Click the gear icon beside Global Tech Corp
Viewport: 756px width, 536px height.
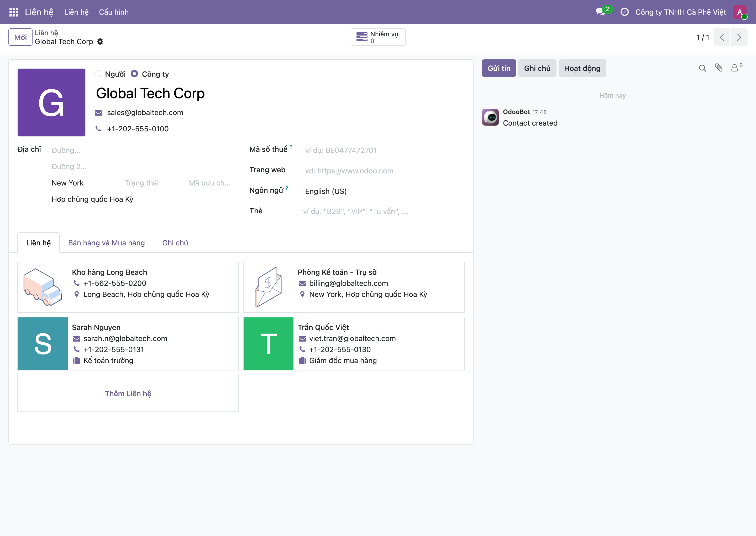(100, 42)
